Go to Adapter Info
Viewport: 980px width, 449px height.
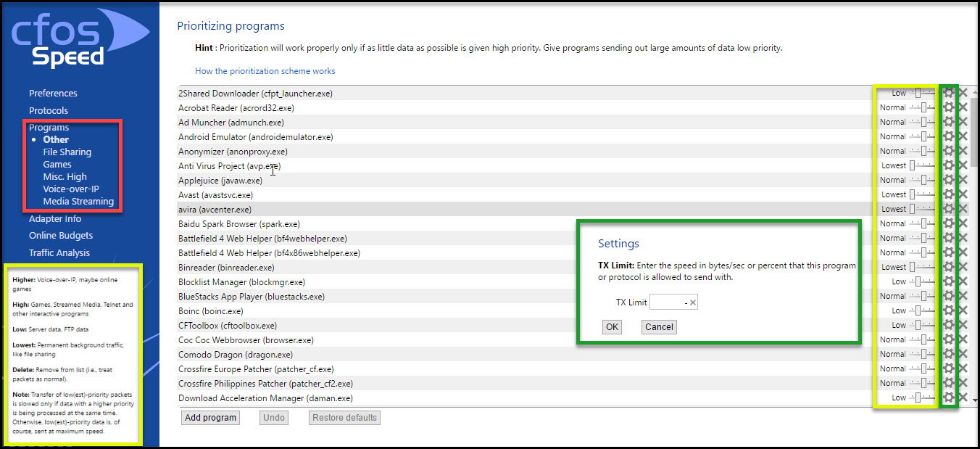tap(55, 218)
